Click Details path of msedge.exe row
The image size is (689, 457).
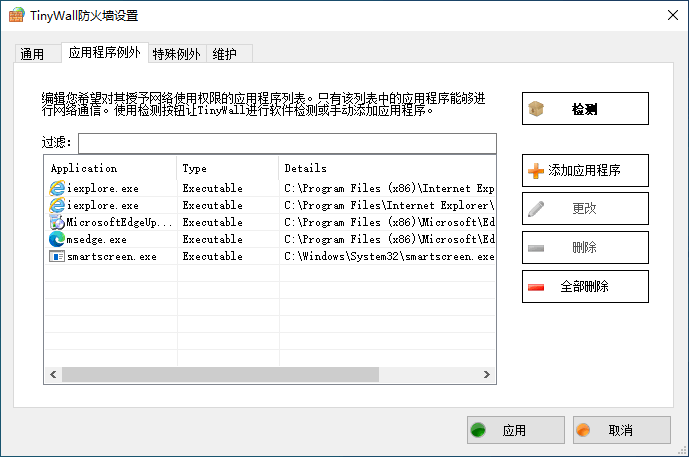[x=389, y=239]
